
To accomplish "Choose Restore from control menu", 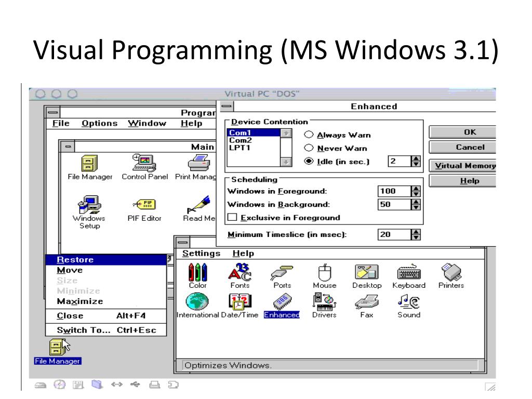I will point(106,260).
